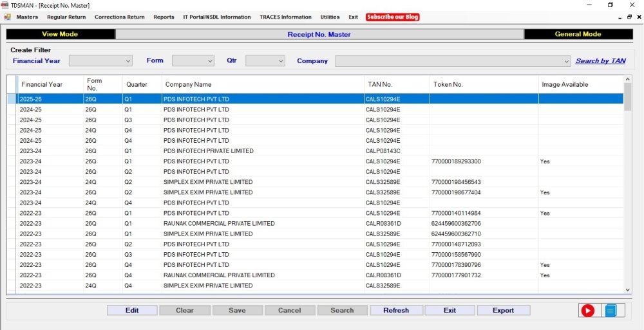Screen dimensions: 644x330
Task: Expand the Financial Year dropdown
Action: tap(128, 60)
